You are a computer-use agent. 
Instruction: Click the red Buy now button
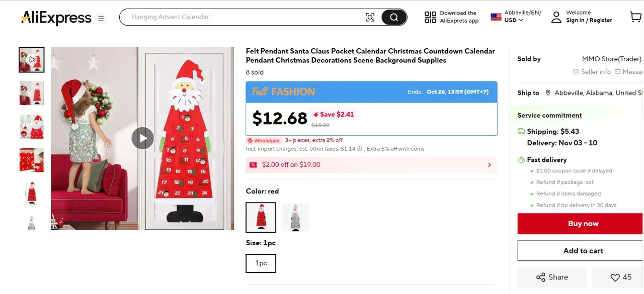(x=583, y=224)
